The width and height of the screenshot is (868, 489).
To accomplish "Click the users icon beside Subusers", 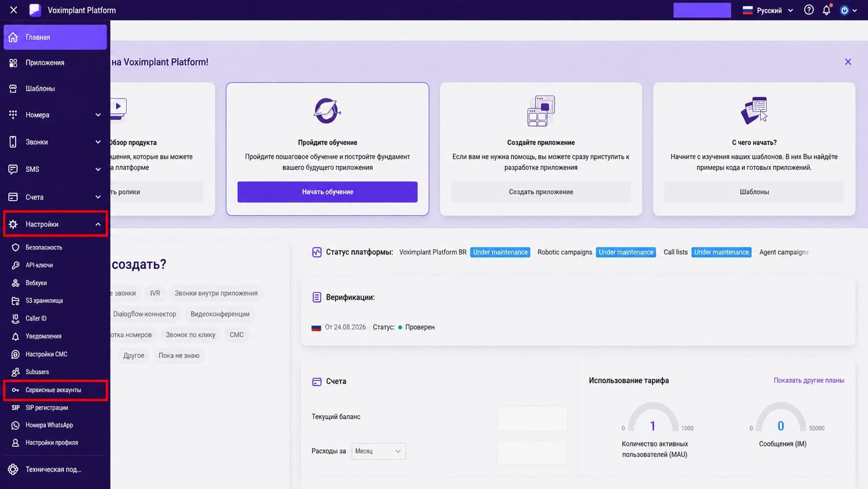I will pyautogui.click(x=16, y=372).
